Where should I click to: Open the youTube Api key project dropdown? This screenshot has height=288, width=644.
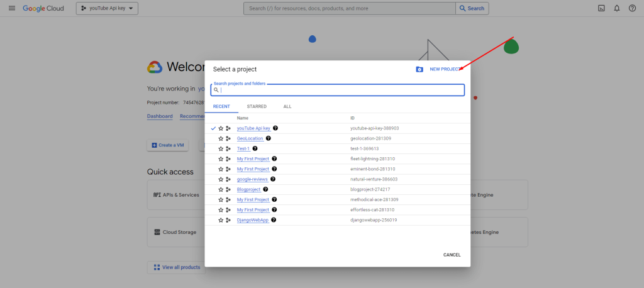pos(107,8)
